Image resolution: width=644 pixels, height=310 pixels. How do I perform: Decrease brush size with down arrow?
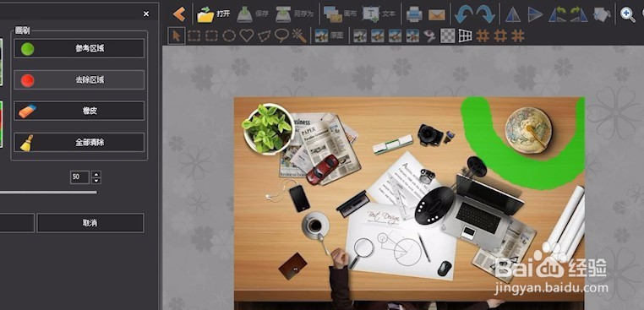point(96,181)
